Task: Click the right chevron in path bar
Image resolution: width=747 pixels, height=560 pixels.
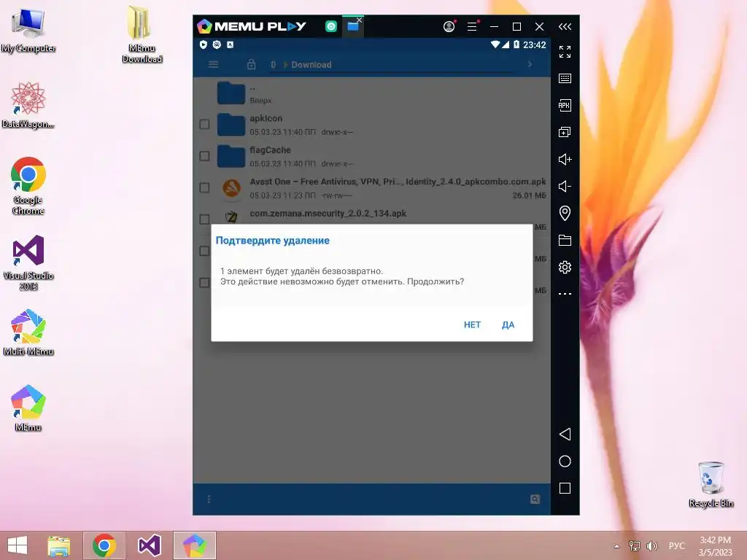Action: (530, 64)
